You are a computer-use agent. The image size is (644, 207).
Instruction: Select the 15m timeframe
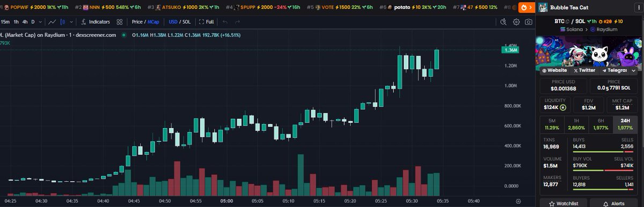[x=5, y=22]
